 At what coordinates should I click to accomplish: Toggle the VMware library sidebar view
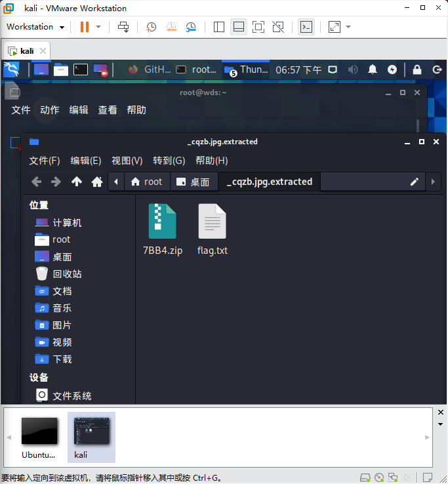point(219,27)
